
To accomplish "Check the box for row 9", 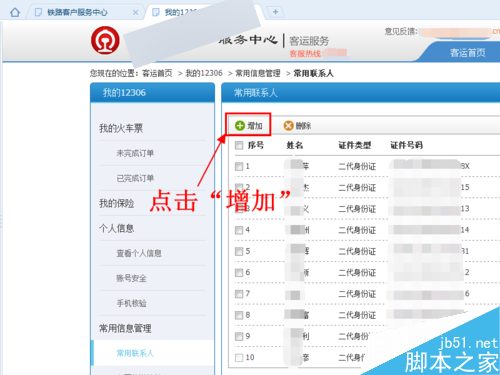I will [239, 336].
